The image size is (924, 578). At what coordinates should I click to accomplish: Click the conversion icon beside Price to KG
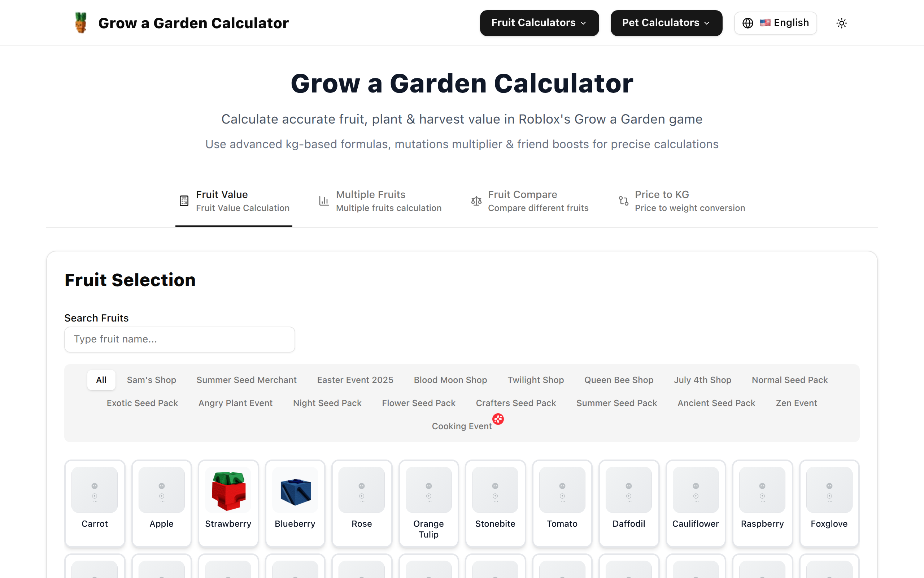(x=623, y=201)
